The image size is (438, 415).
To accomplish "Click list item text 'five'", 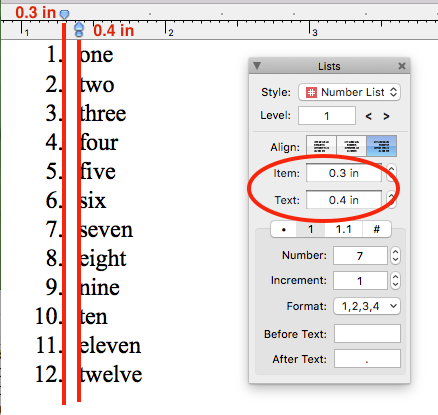I will click(x=98, y=171).
